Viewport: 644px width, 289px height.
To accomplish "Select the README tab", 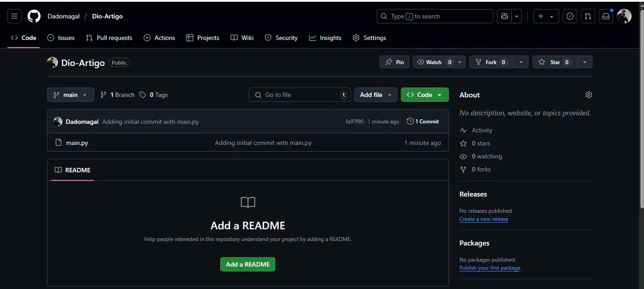I will point(73,170).
